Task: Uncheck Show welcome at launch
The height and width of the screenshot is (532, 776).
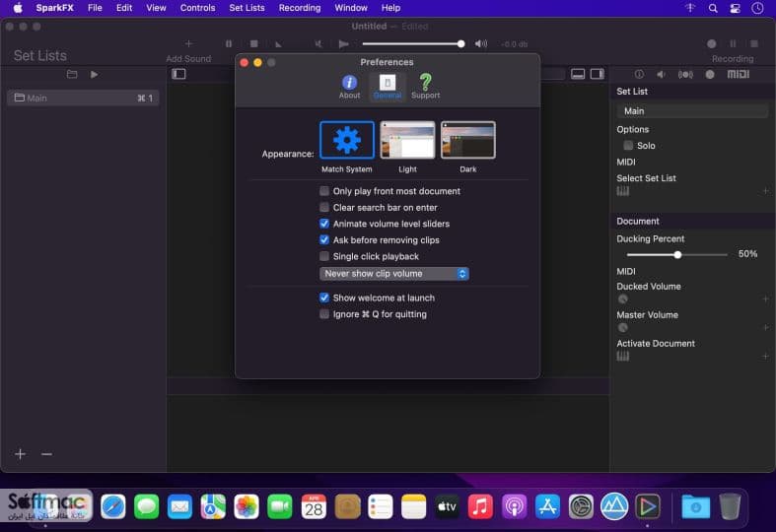Action: [x=324, y=298]
